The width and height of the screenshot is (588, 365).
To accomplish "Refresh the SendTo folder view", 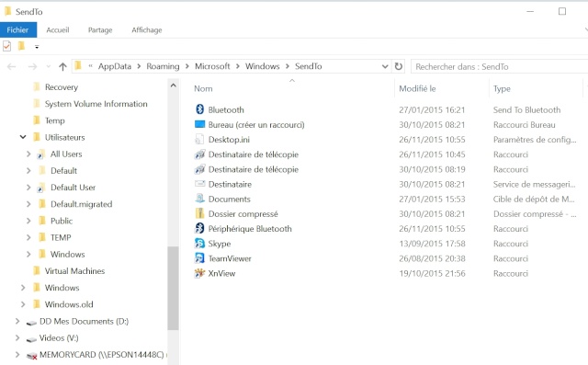I will 398,66.
